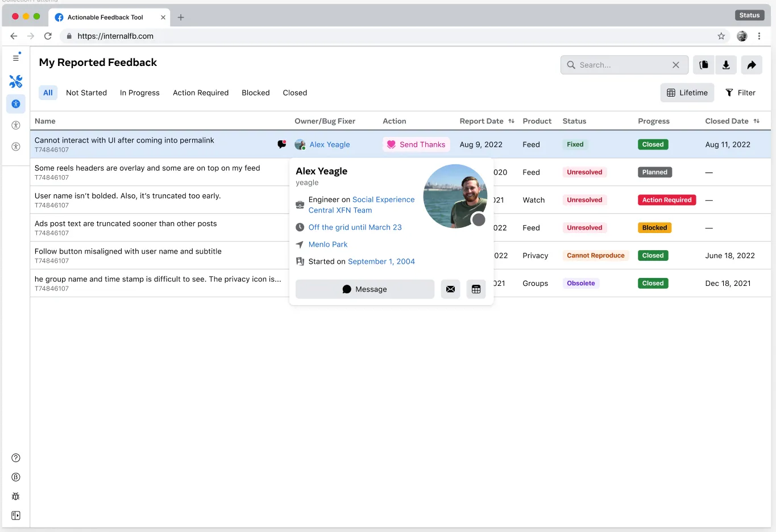
Task: Bookmark page with star icon
Action: pyautogui.click(x=721, y=36)
